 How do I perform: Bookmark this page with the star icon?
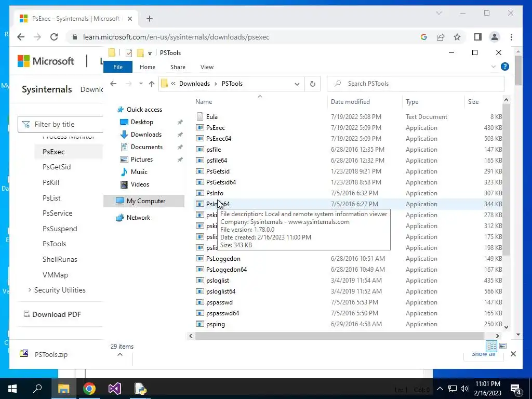(457, 37)
